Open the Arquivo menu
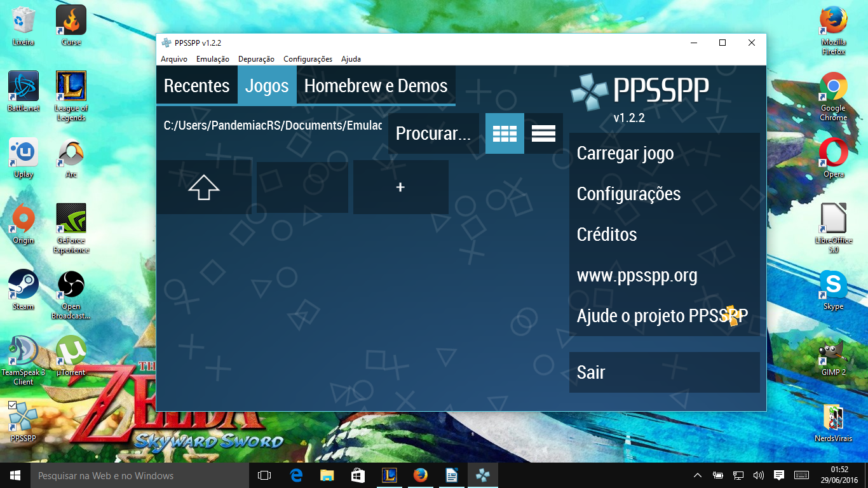Screen dimensions: 868x488 173,58
